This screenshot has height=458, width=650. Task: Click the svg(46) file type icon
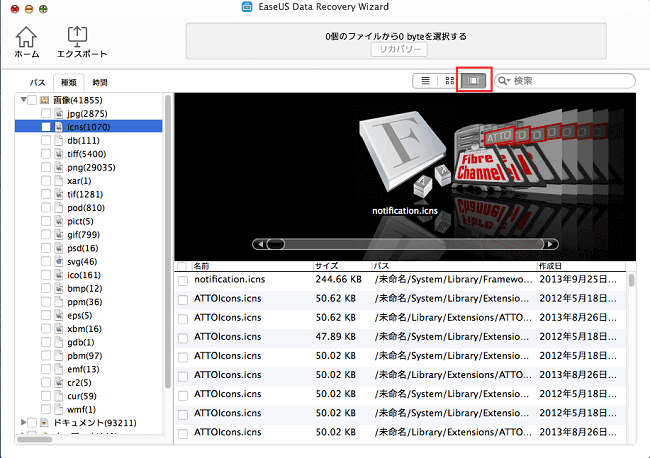[59, 262]
